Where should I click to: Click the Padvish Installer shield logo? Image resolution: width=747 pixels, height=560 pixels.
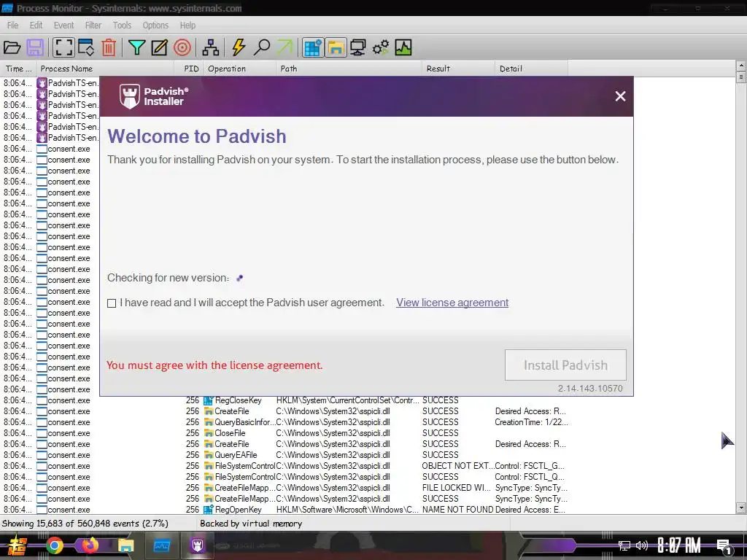(130, 96)
